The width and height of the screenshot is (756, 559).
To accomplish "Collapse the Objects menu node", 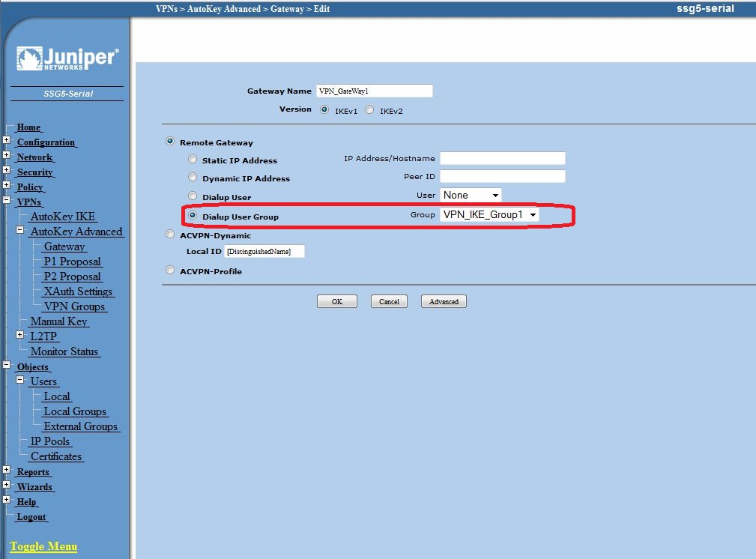I will (6, 365).
